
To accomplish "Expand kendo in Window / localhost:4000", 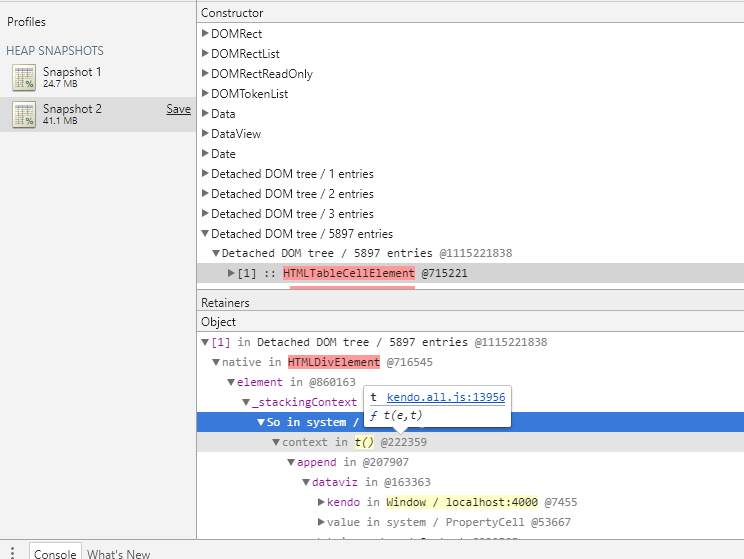I will click(x=321, y=502).
